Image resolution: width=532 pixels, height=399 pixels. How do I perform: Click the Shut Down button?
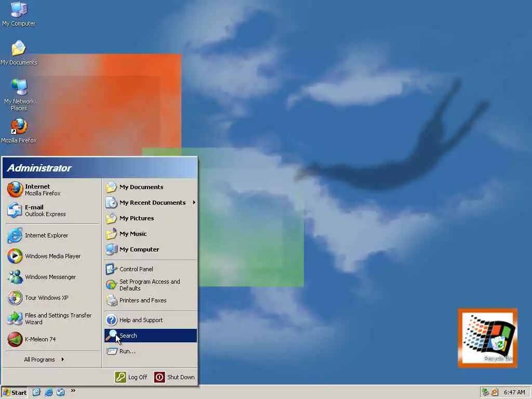pyautogui.click(x=175, y=377)
